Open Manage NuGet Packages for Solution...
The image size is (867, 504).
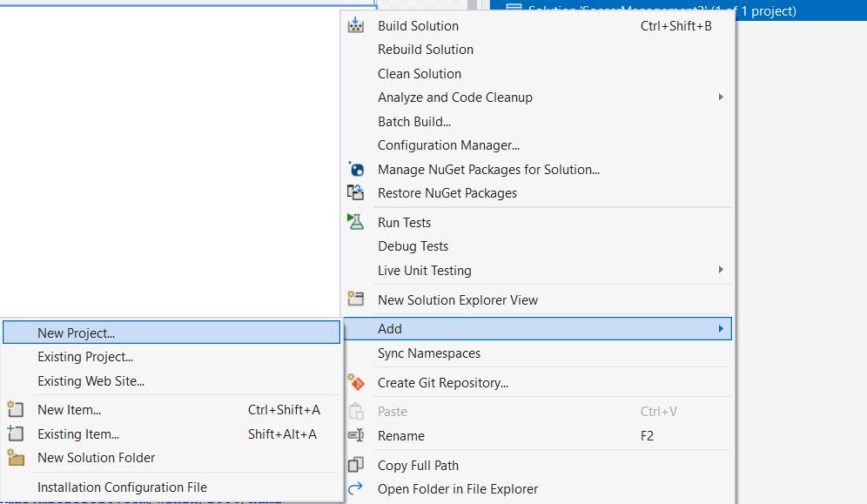[538, 169]
